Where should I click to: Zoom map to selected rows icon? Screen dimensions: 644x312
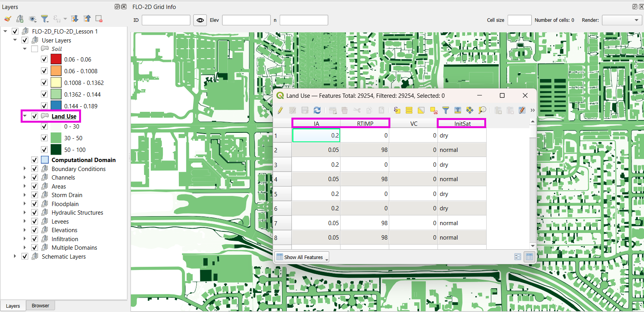482,111
